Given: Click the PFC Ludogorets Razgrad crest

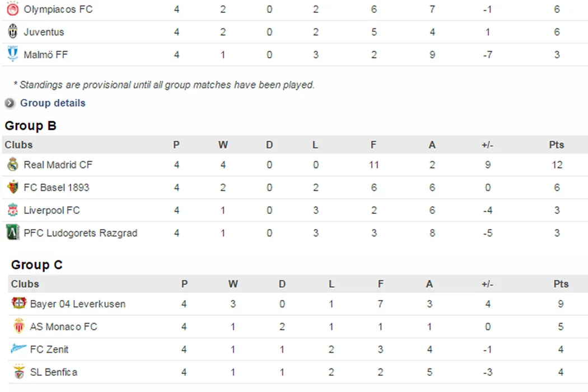Looking at the screenshot, I should click(x=12, y=233).
